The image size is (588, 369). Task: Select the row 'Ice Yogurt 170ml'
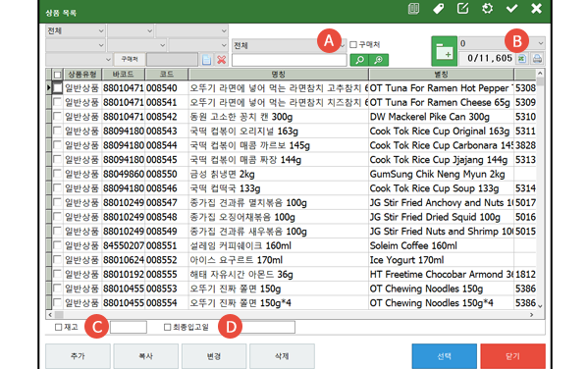pos(291,260)
